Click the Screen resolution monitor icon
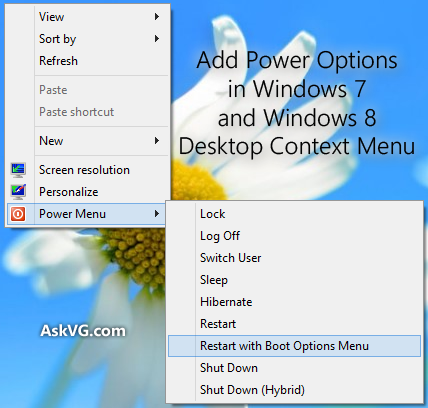Screen dimensions: 428x408 [x=18, y=170]
